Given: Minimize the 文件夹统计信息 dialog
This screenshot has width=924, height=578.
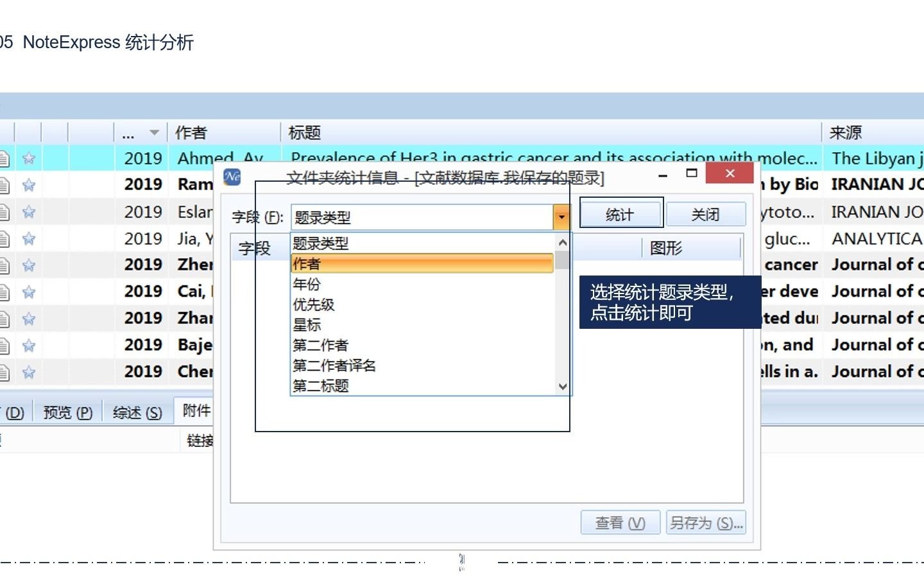Looking at the screenshot, I should pyautogui.click(x=663, y=174).
